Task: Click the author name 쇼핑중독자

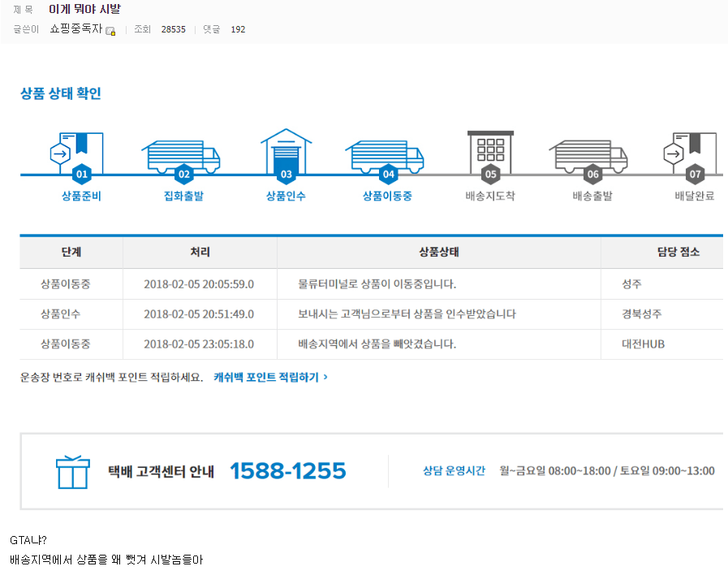Action: (76, 29)
